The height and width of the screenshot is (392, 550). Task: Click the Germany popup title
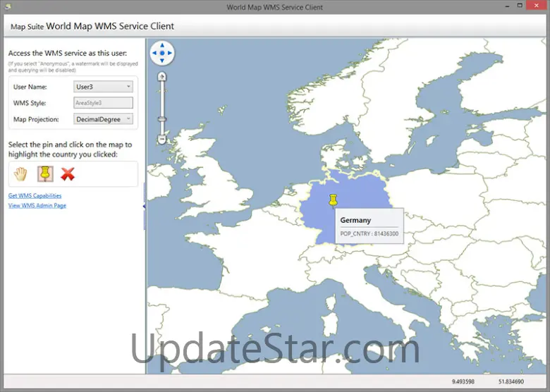[x=355, y=220]
